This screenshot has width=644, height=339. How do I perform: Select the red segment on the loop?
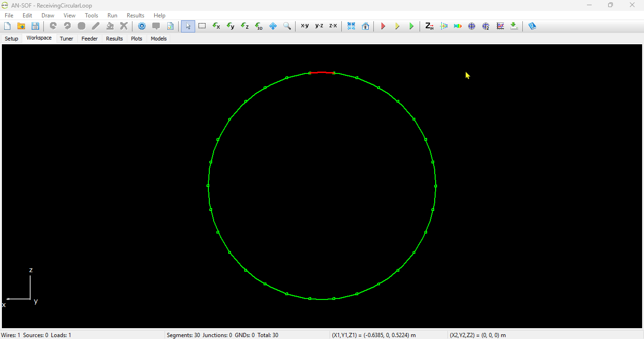point(322,73)
